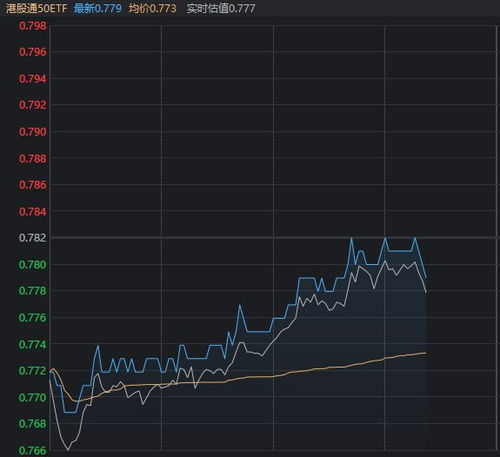Click the 0.786 price axis label
The height and width of the screenshot is (457, 500).
33,185
